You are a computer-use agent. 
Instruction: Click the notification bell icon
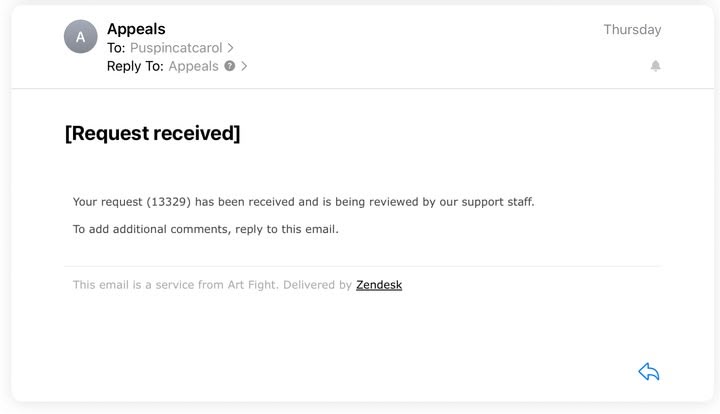(655, 66)
